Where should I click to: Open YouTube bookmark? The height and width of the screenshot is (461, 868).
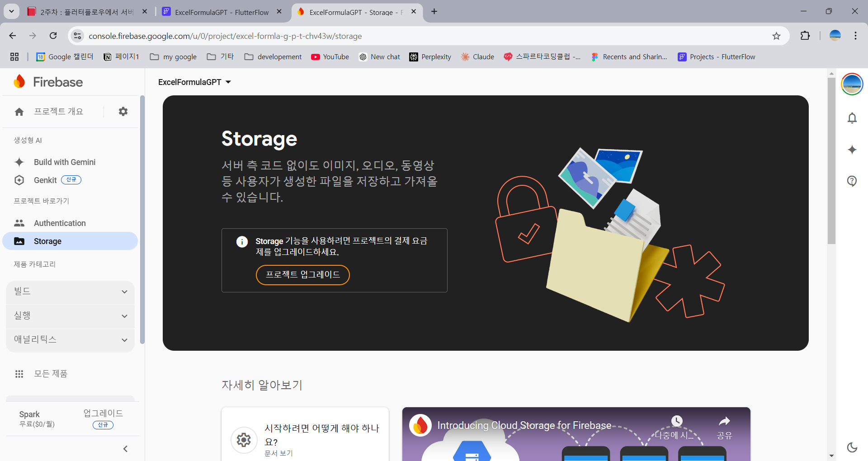(x=330, y=57)
